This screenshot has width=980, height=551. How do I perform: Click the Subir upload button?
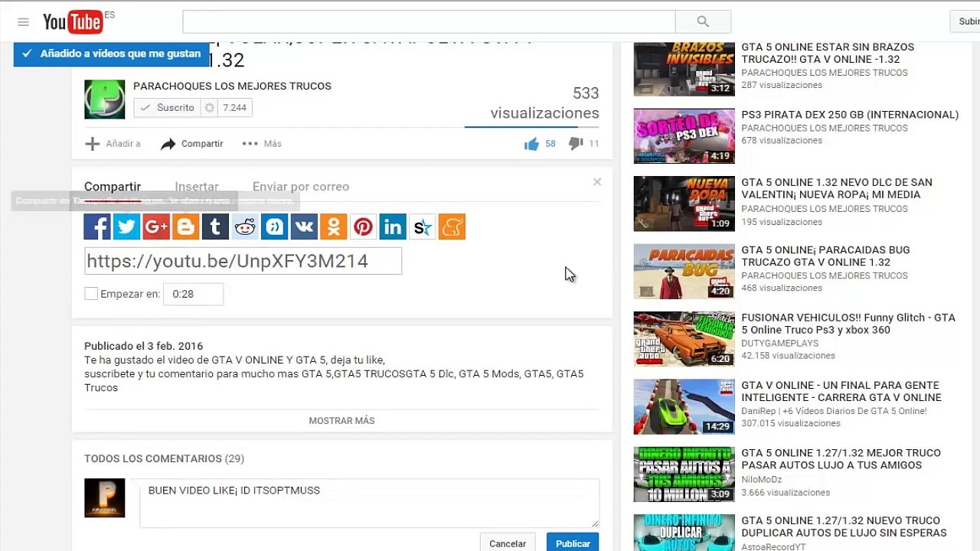coord(966,21)
